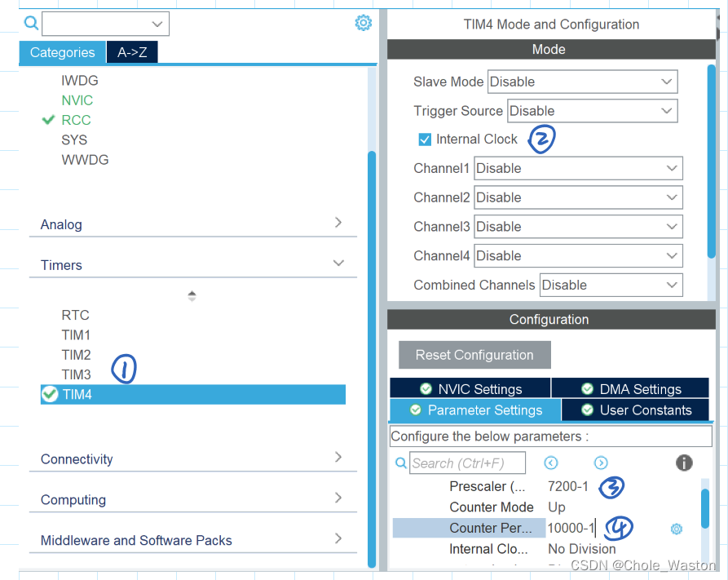Click the gear icon beside Counter Period value

(677, 529)
